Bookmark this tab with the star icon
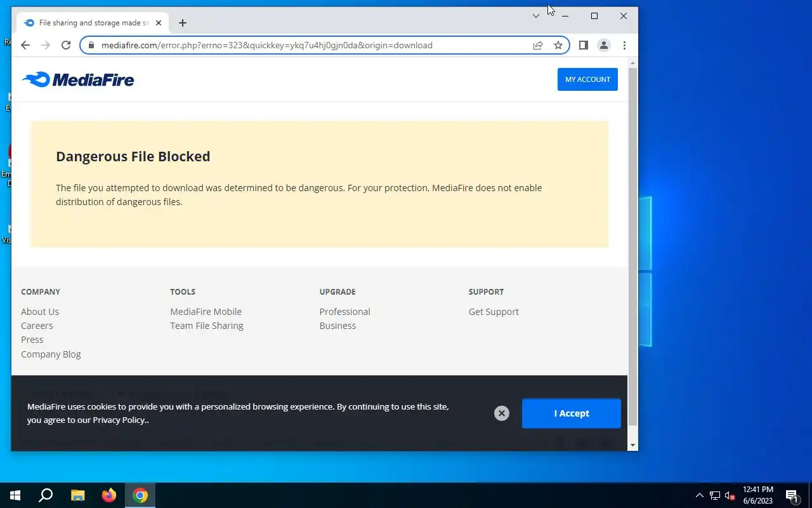812x508 pixels. coord(558,45)
